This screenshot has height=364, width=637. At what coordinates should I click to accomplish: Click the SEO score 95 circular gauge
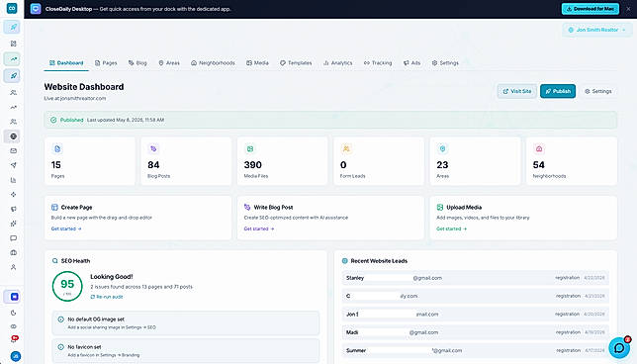pos(67,286)
